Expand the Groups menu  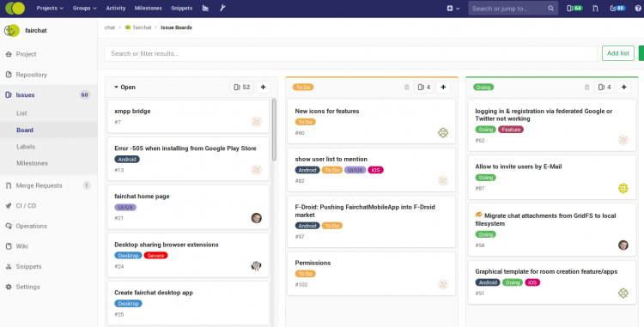tap(85, 9)
